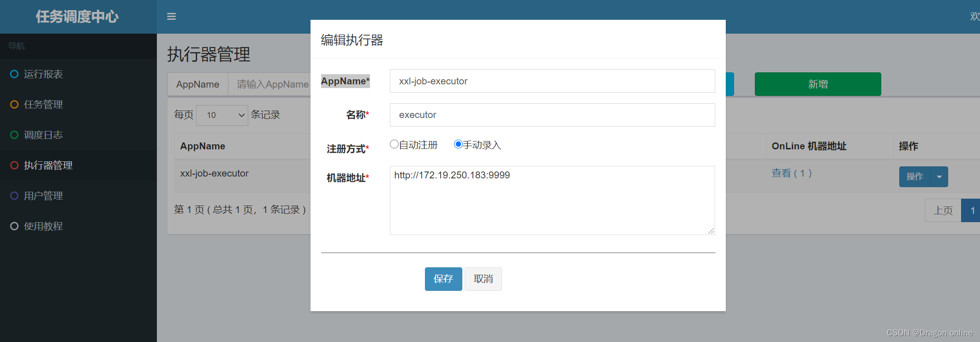Click the highlighted AppName* form label
The height and width of the screenshot is (342, 980).
pyautogui.click(x=346, y=81)
